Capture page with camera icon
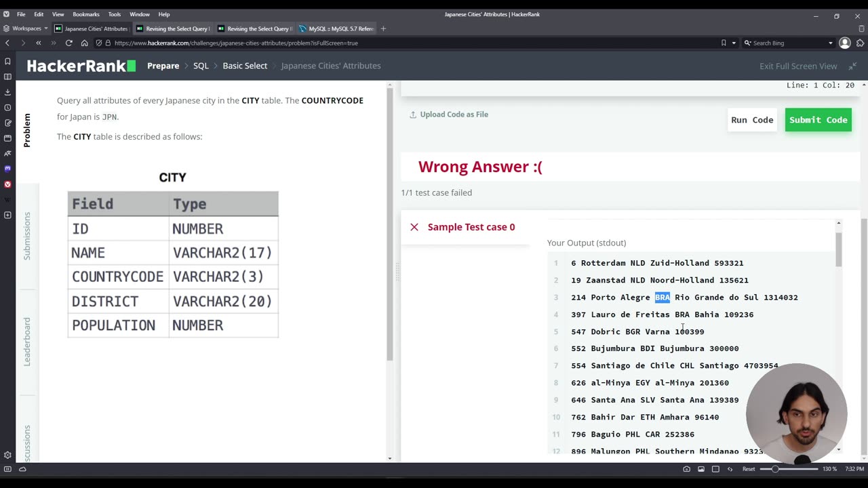The height and width of the screenshot is (488, 868). tap(686, 469)
